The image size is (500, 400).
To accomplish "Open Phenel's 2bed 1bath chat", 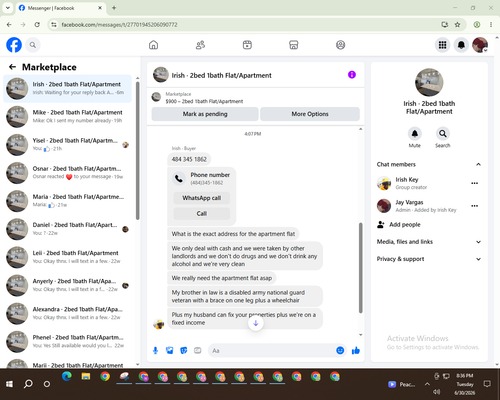I will point(68,342).
